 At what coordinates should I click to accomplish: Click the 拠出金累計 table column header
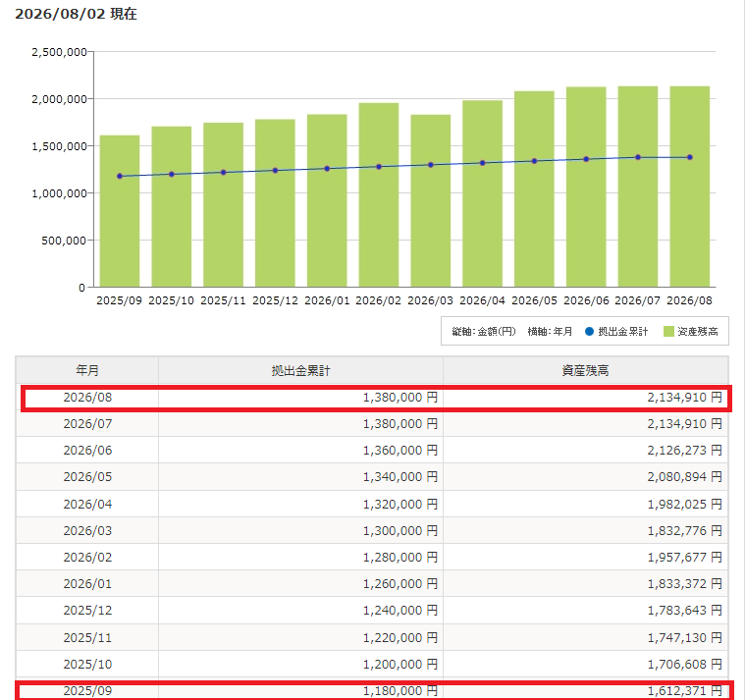click(x=300, y=370)
